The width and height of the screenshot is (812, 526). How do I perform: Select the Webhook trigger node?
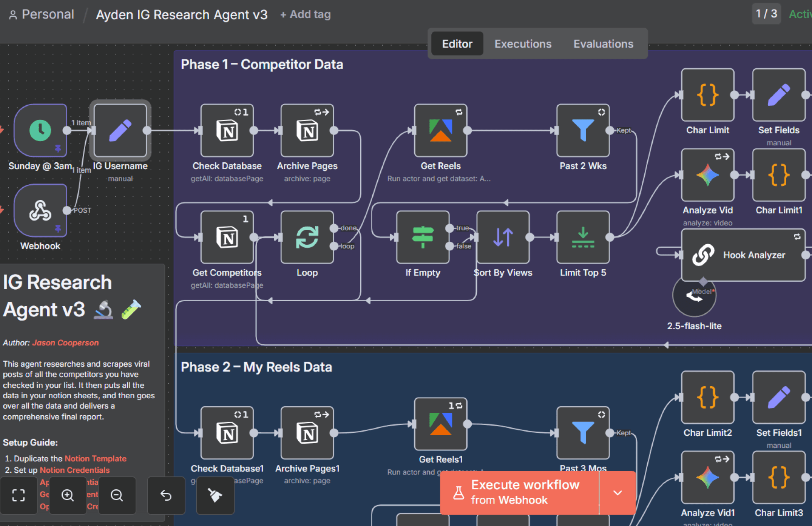[40, 210]
